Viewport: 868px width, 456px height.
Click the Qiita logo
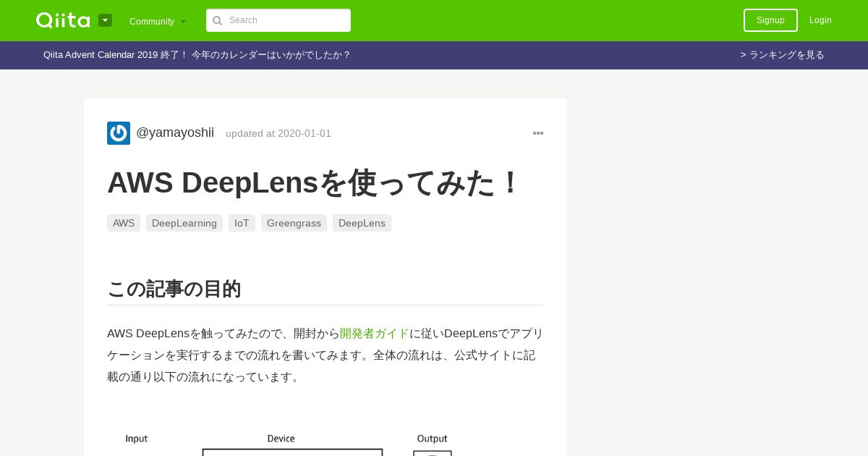pos(63,20)
